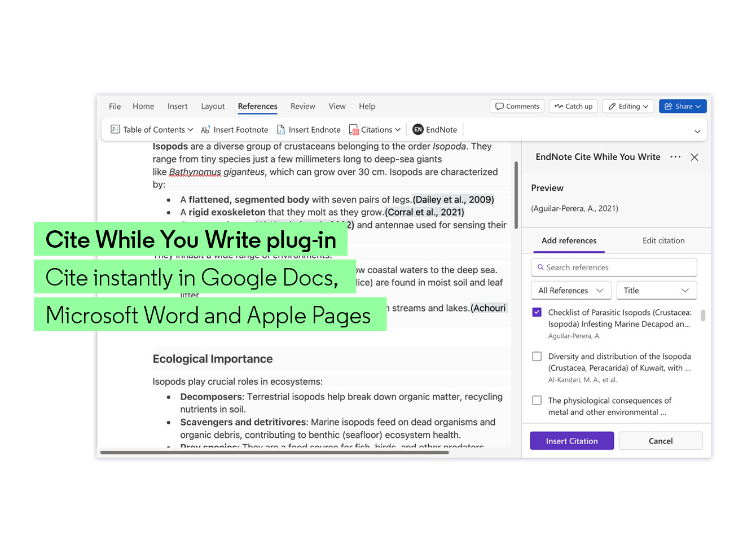Cancel the citation insertion
The image size is (756, 553).
[x=661, y=441]
